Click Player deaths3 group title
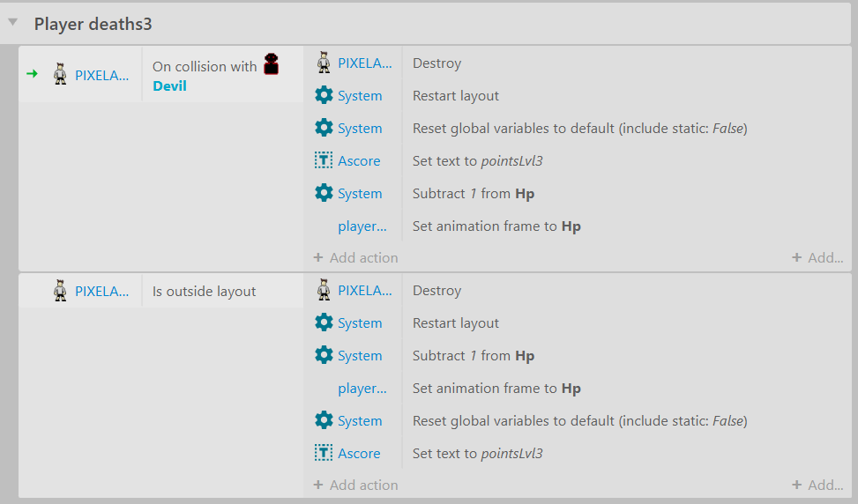Screen dimensions: 858x504 point(93,24)
